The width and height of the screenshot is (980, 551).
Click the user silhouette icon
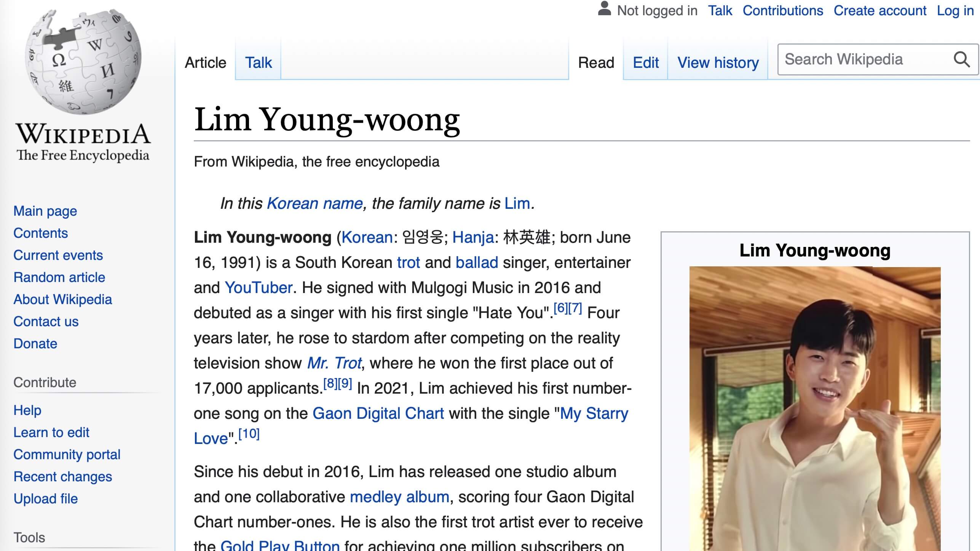point(604,9)
